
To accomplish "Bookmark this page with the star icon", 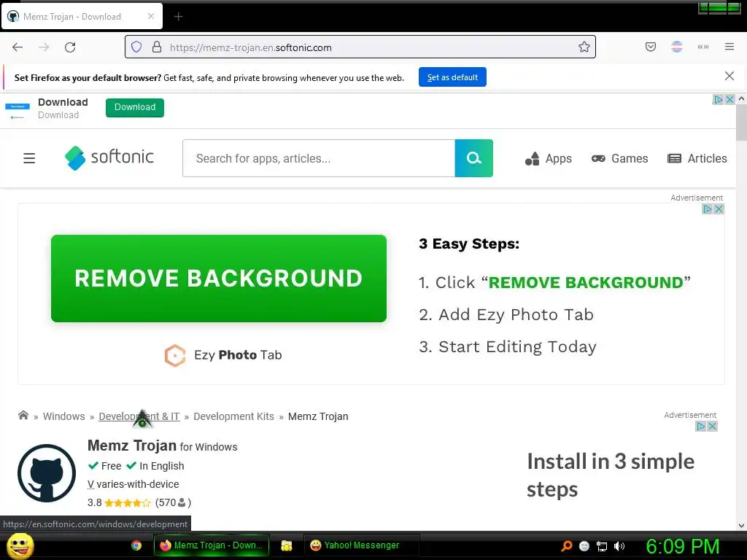I will click(584, 47).
